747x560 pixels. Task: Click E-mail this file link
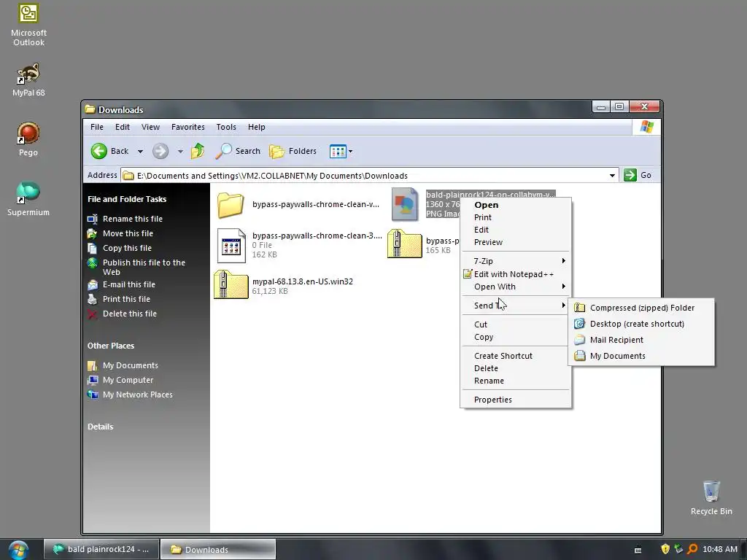coord(128,284)
